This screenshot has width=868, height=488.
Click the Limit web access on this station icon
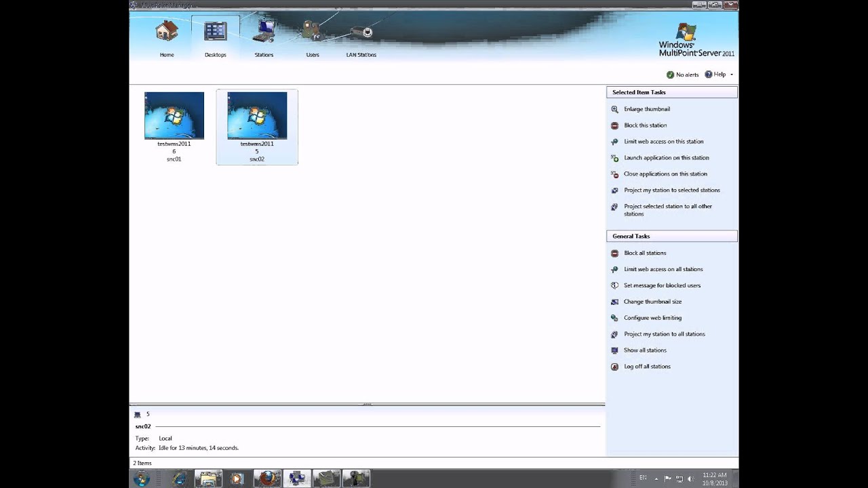pyautogui.click(x=614, y=142)
